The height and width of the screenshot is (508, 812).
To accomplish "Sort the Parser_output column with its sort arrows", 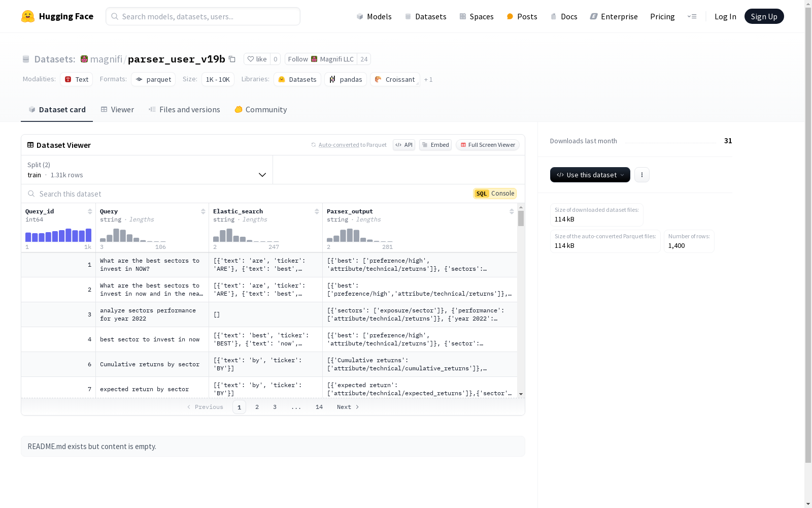I will point(512,211).
